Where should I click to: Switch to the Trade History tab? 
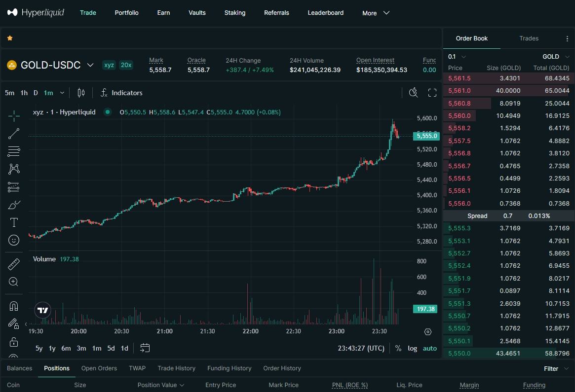[176, 368]
